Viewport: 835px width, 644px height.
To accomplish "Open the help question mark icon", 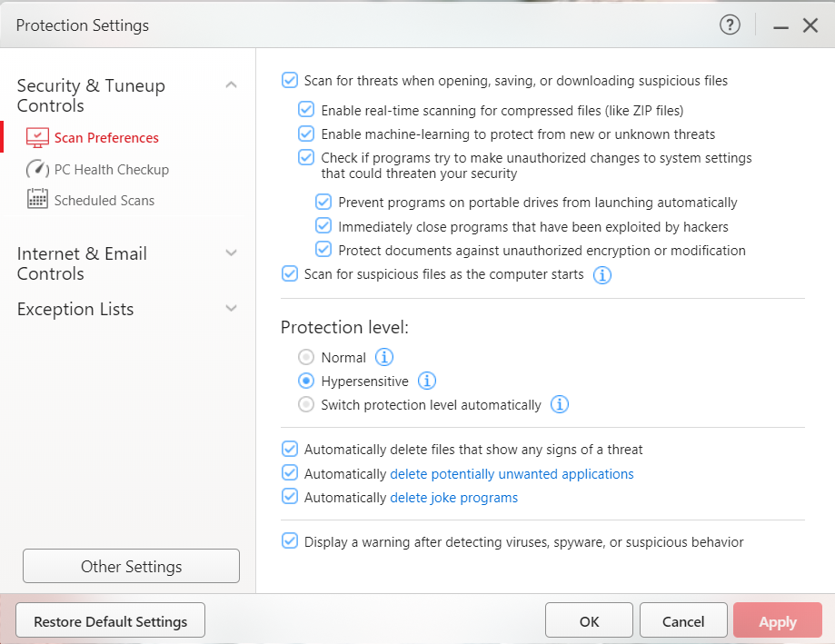I will 730,25.
